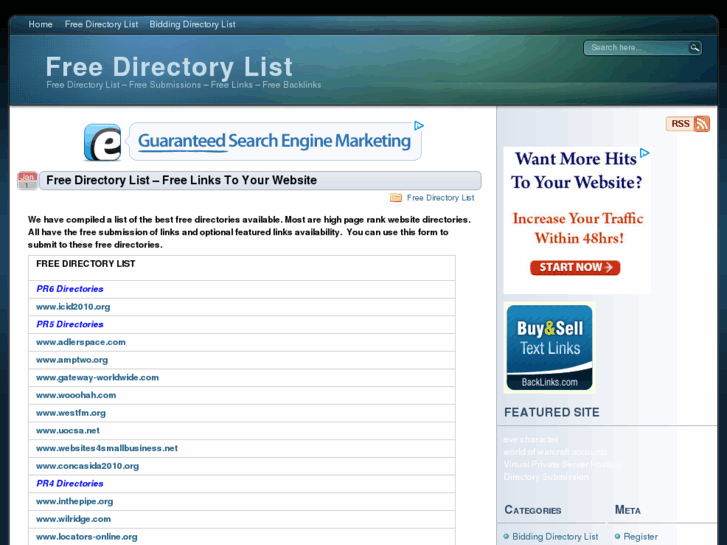Click Meta sidebar heading
This screenshot has height=545, width=727.
tap(627, 510)
